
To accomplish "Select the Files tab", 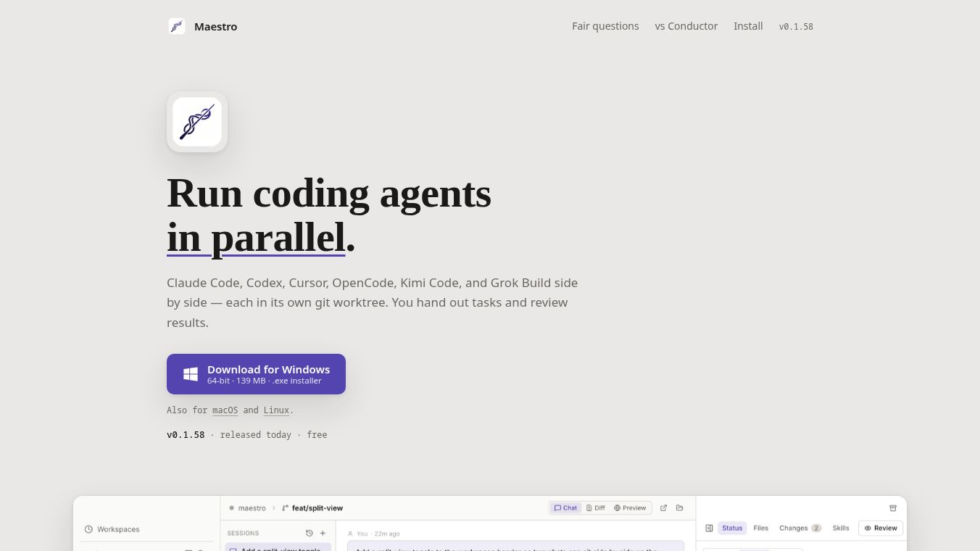I will 760,529.
